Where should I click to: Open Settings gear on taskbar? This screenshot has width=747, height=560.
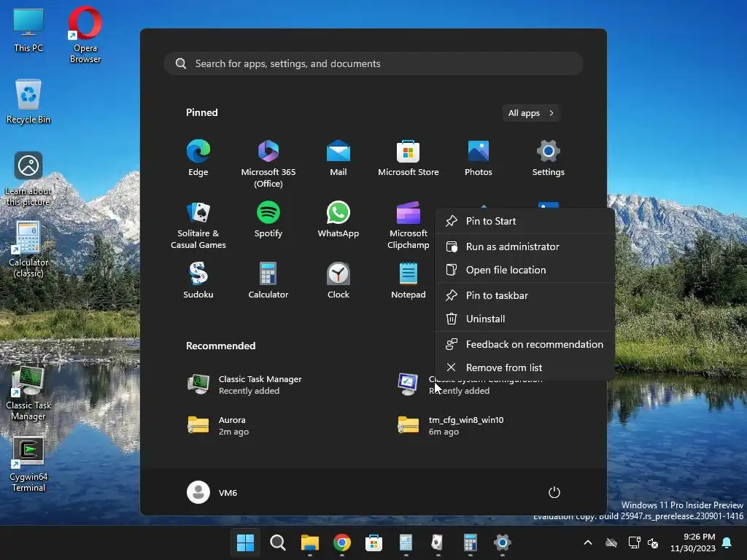pyautogui.click(x=502, y=542)
